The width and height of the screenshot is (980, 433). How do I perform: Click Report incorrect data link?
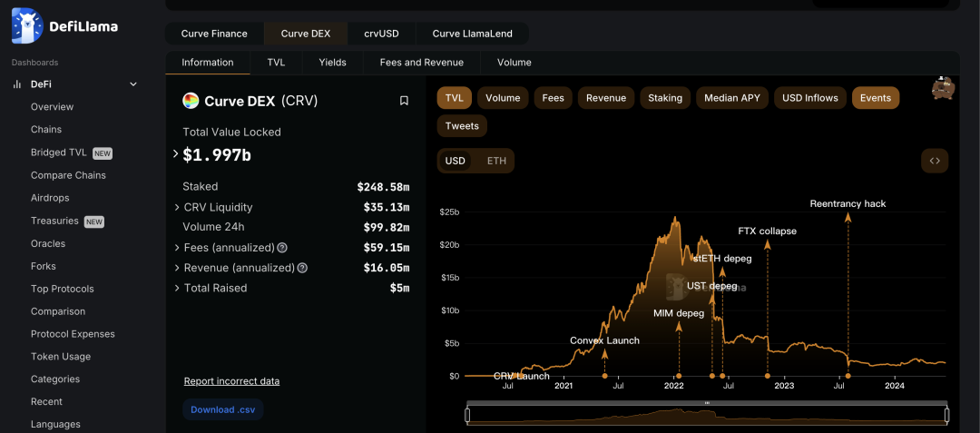click(x=232, y=381)
